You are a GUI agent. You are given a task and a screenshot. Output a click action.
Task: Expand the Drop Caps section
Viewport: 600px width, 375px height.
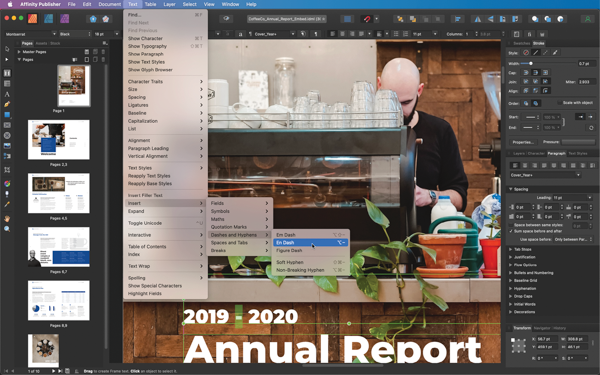[x=510, y=296]
